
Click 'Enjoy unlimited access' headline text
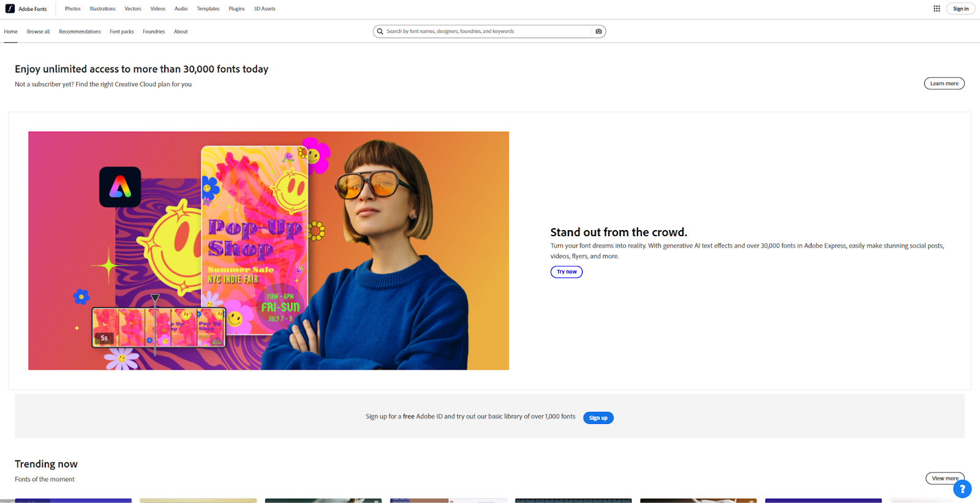tap(141, 69)
